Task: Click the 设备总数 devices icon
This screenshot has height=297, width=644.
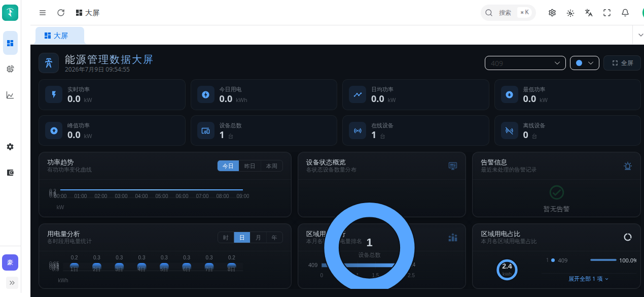Action: pyautogui.click(x=205, y=130)
